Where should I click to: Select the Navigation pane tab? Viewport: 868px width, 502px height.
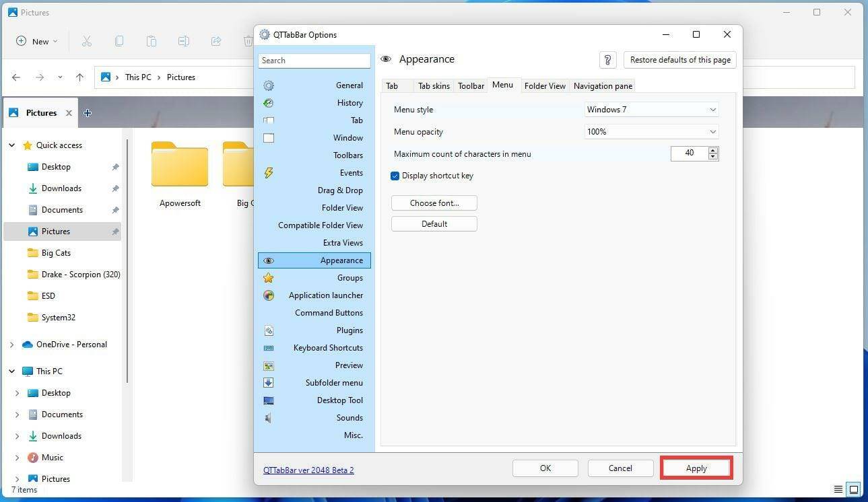point(602,85)
